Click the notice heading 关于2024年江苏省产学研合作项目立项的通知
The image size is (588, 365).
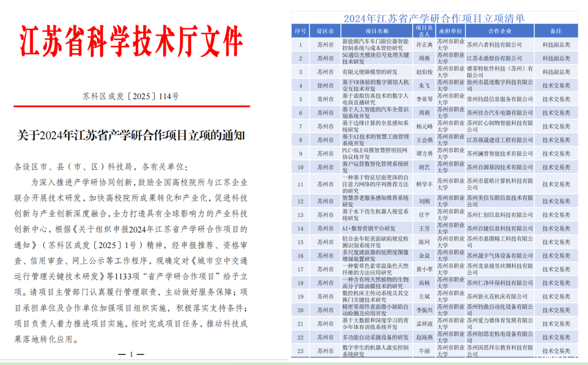(x=131, y=136)
